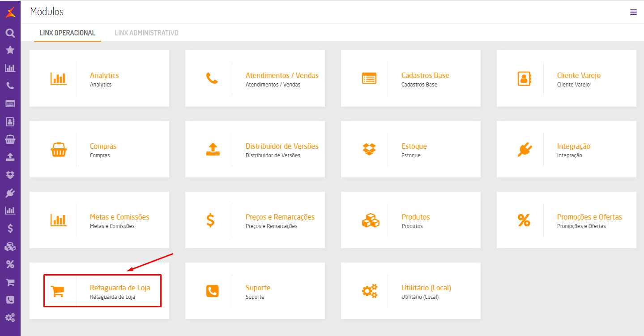This screenshot has height=336, width=644.
Task: Switch to the LINX ADMINISTRATIVO tab
Action: pyautogui.click(x=147, y=33)
